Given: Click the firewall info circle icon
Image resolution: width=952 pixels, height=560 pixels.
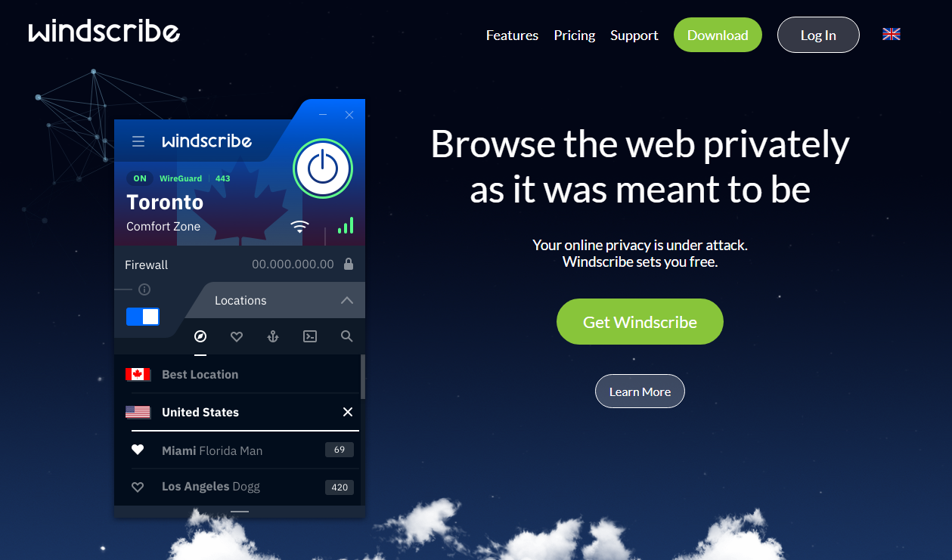Looking at the screenshot, I should point(144,289).
